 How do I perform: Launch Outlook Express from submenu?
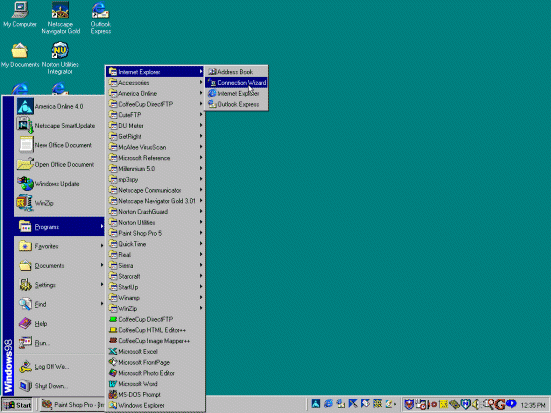click(236, 104)
